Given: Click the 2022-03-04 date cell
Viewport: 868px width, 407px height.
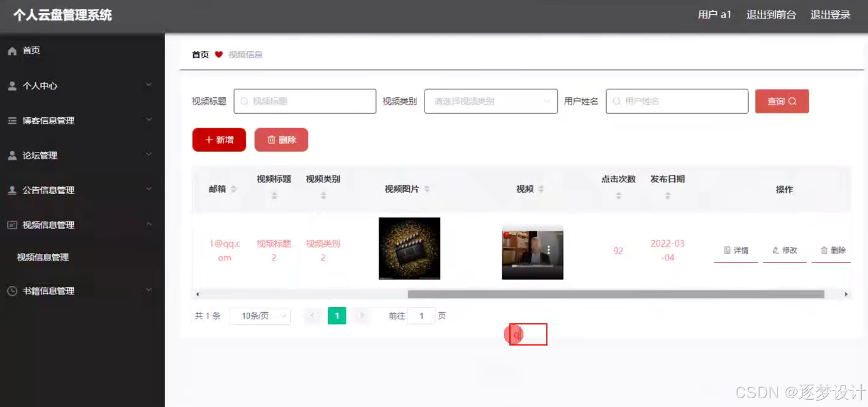Looking at the screenshot, I should point(668,250).
